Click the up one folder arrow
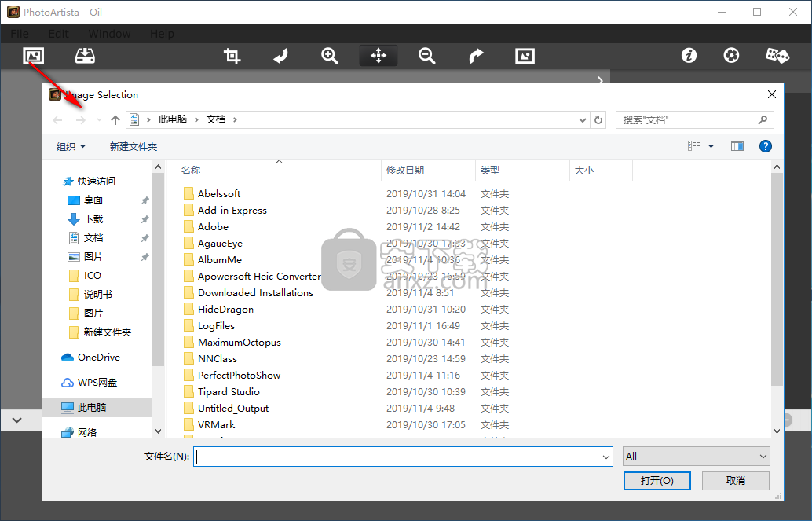This screenshot has height=521, width=812. [x=115, y=119]
